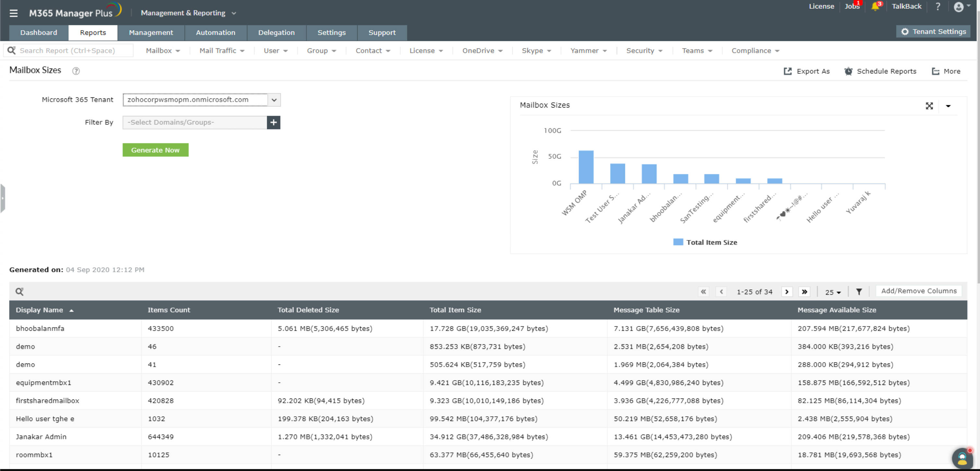The height and width of the screenshot is (471, 980).
Task: Go to the last page of results
Action: point(804,292)
